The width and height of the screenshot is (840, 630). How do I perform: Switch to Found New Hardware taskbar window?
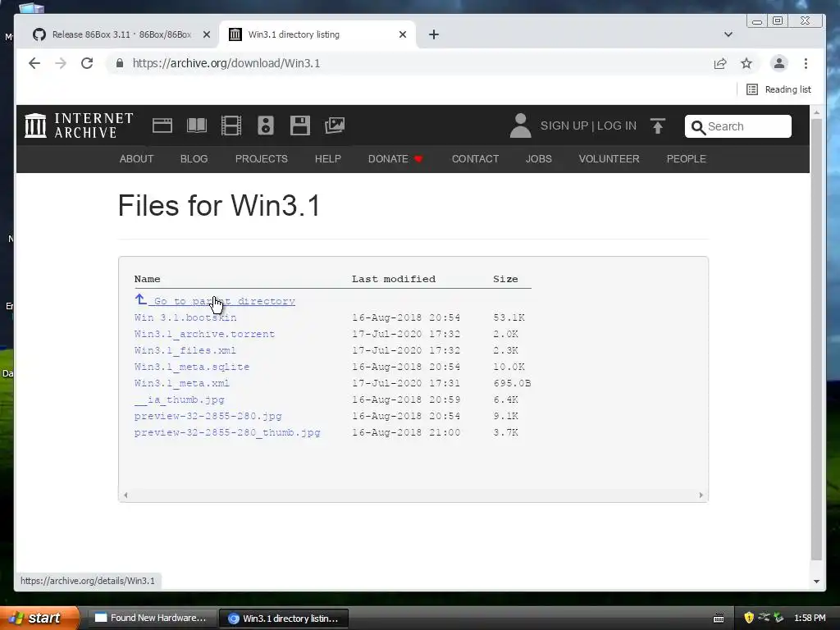click(151, 618)
